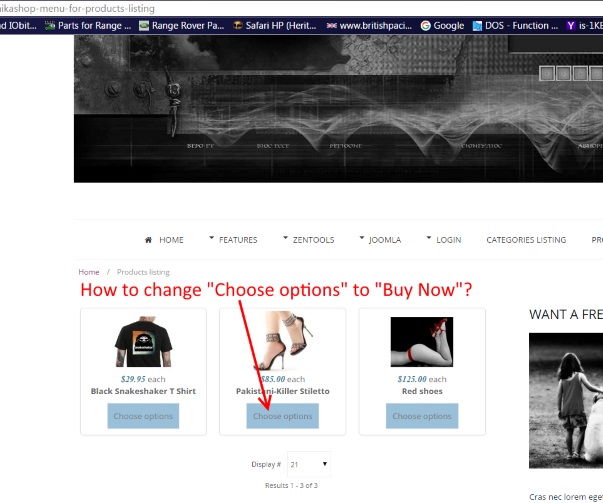
Task: Expand the JOOMLA dropdown arrow
Action: click(361, 238)
